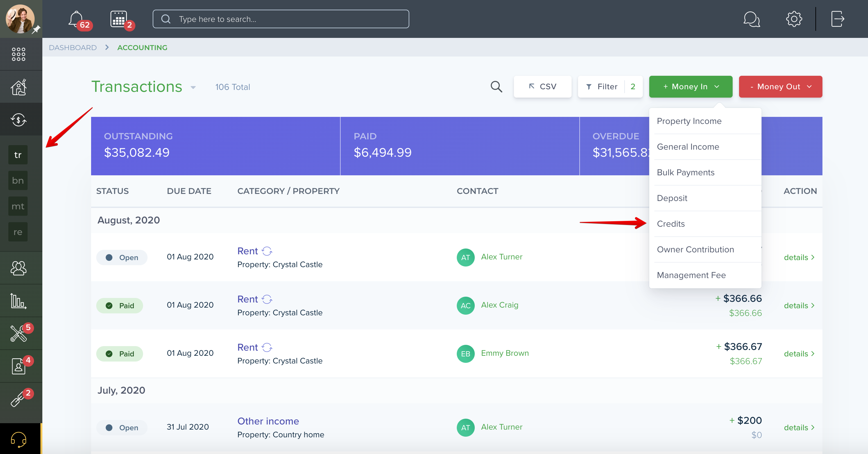868x454 pixels.
Task: Open details for Alex Craig's Rent
Action: [x=799, y=306]
